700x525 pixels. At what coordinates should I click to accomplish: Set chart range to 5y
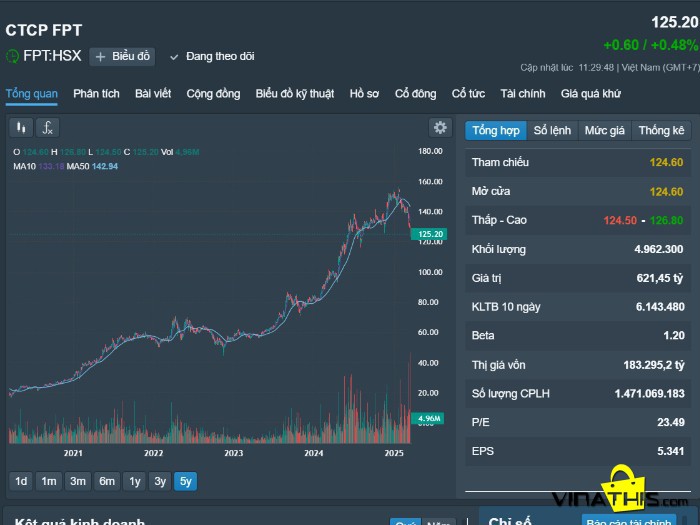point(185,481)
